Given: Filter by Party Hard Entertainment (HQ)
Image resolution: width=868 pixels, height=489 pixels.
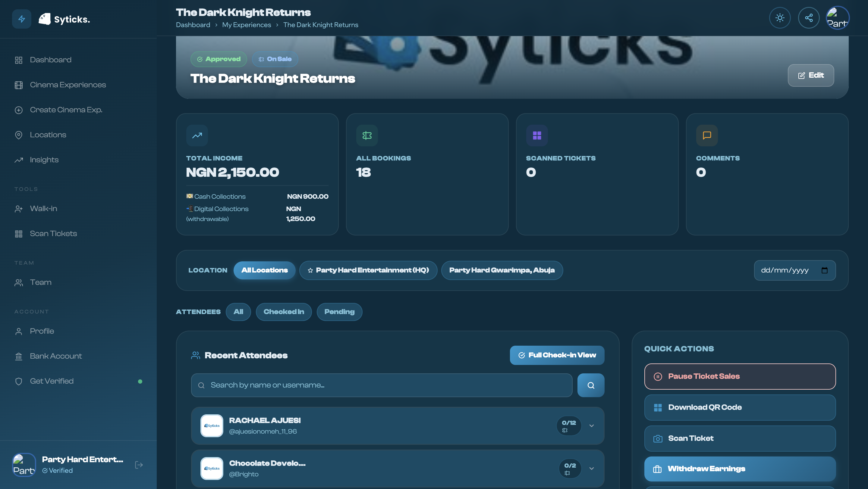Looking at the screenshot, I should [368, 270].
